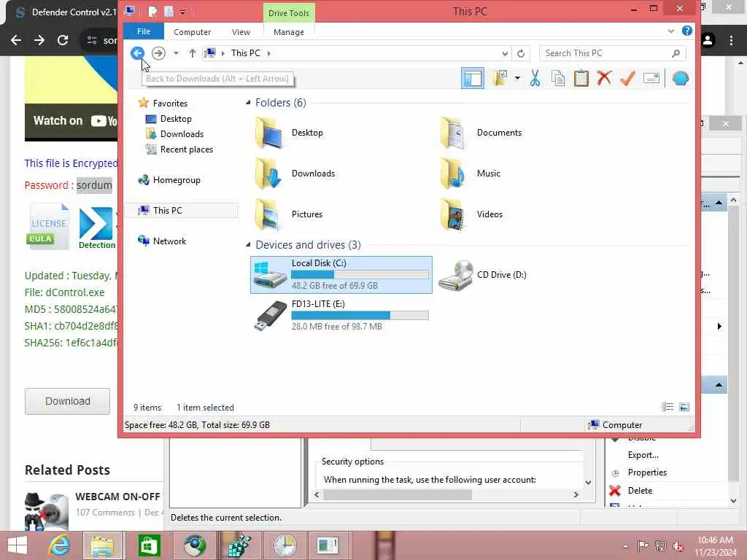Open Internet Explorer from taskbar
The image size is (747, 560).
point(59,545)
